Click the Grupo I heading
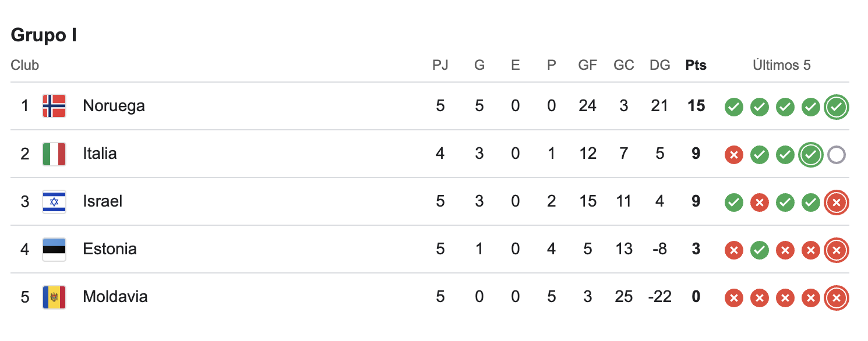 point(44,35)
